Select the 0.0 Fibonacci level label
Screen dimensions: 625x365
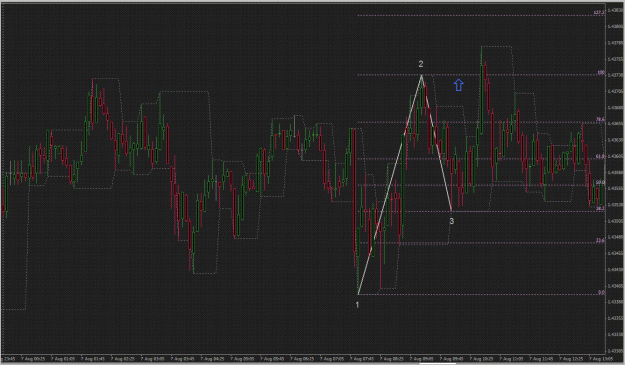(601, 292)
